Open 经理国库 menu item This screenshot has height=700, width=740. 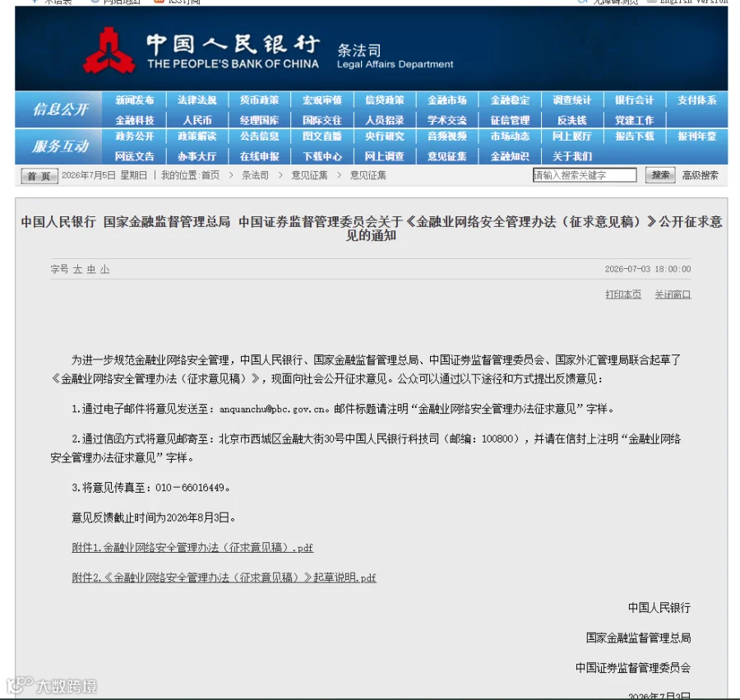259,120
